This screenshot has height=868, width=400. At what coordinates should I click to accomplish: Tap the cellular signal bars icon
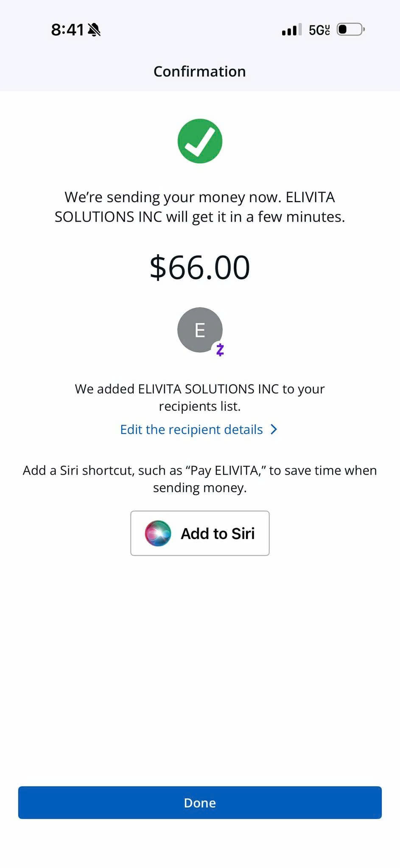tap(292, 30)
